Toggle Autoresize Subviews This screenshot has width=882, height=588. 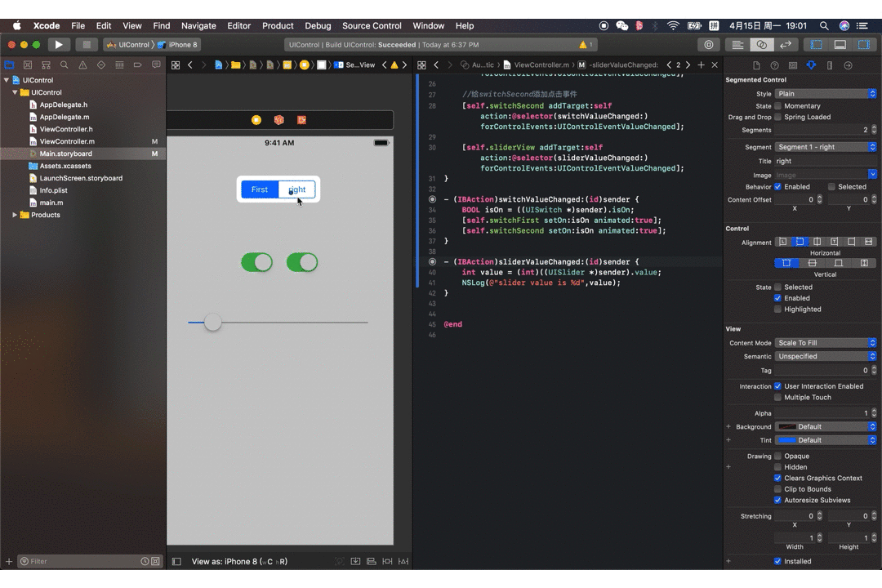(778, 501)
